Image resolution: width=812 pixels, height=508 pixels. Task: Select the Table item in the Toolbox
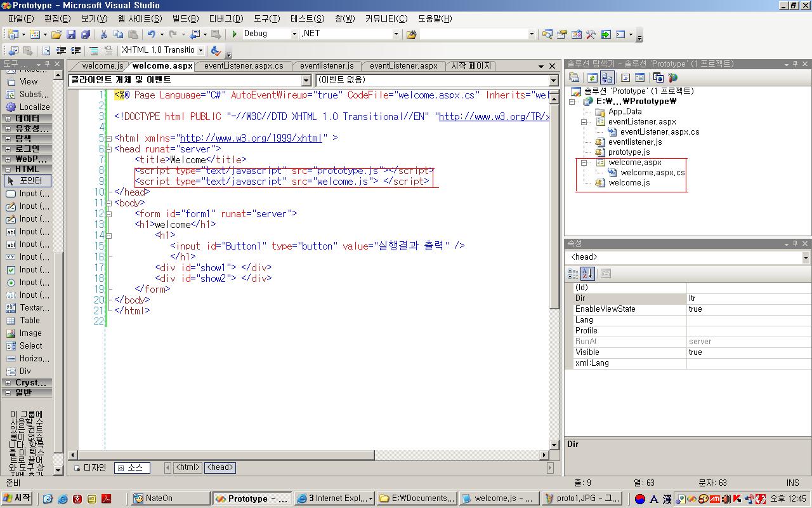[x=28, y=320]
